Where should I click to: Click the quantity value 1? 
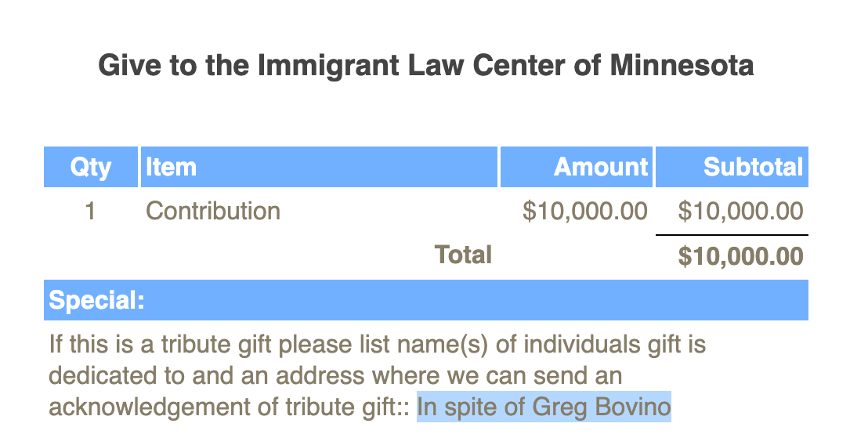tap(90, 211)
